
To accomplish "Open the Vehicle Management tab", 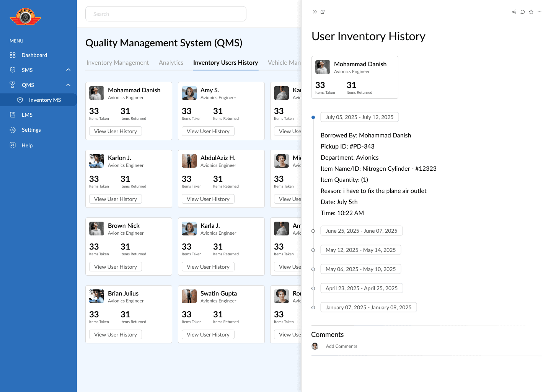I will (x=284, y=62).
